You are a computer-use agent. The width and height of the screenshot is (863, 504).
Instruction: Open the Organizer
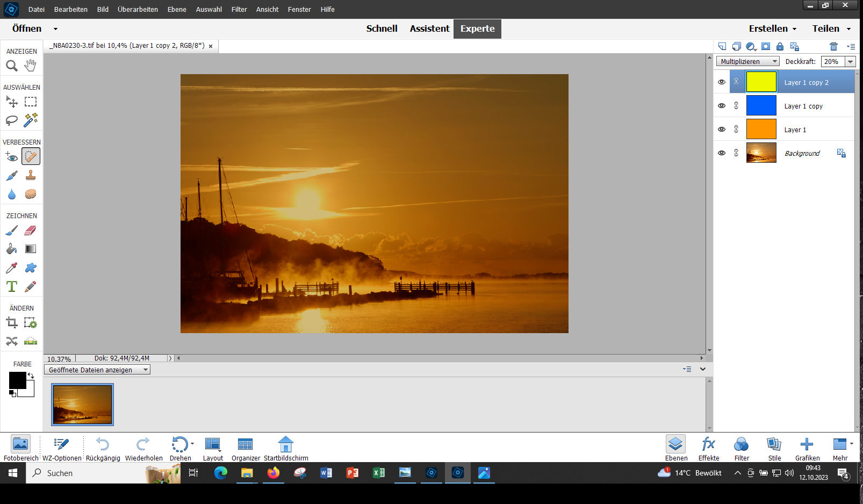pos(246,448)
